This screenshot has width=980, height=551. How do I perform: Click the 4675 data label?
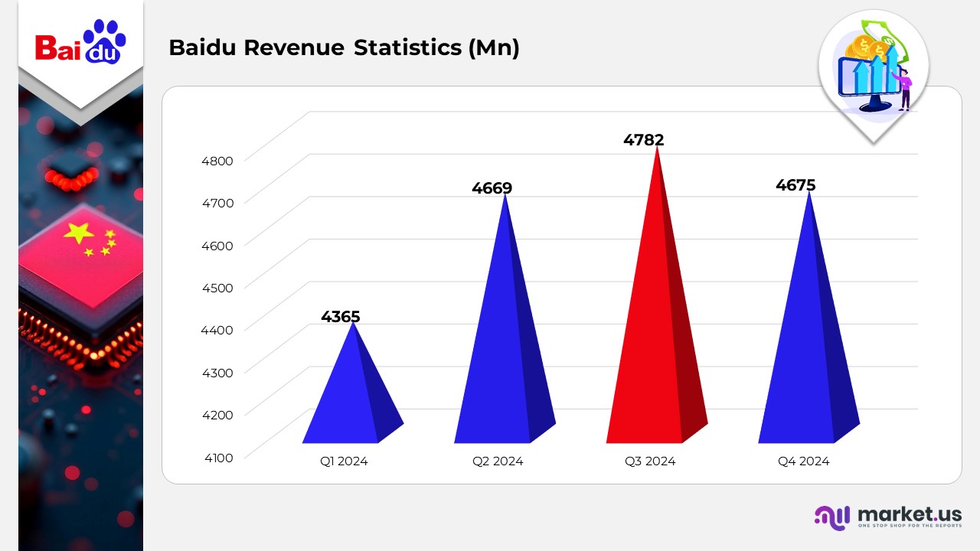point(795,185)
